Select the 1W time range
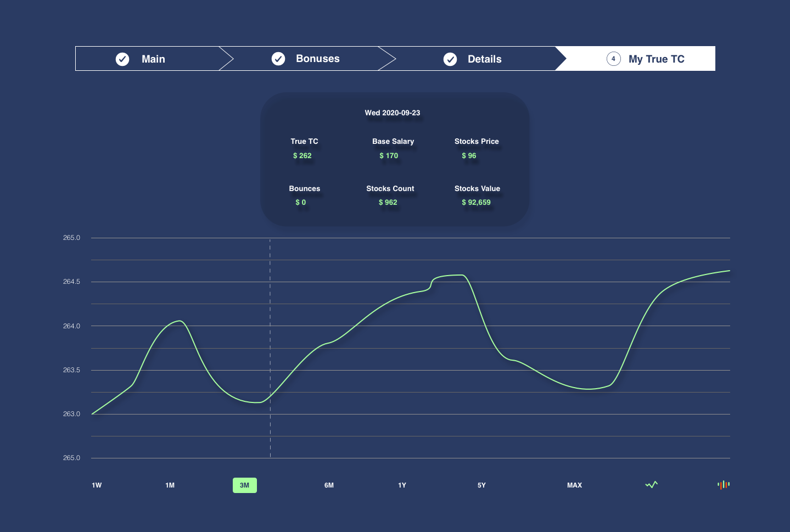This screenshot has height=532, width=790. (x=97, y=485)
